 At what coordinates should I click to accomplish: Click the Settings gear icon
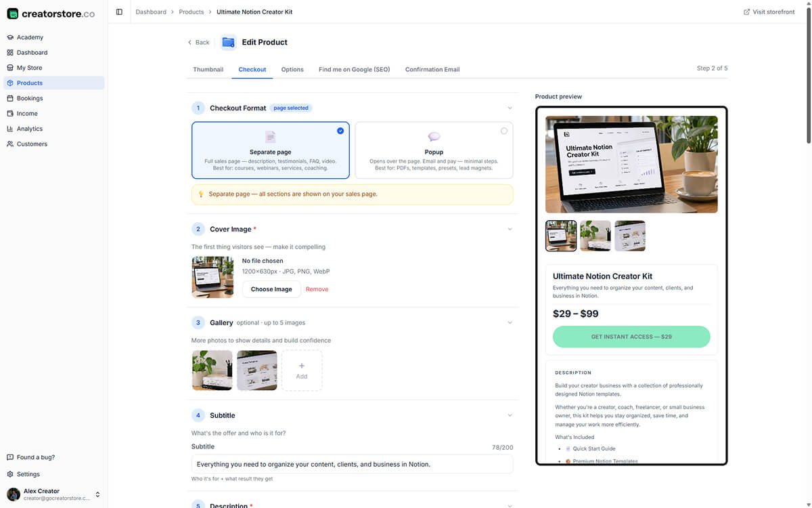point(10,474)
